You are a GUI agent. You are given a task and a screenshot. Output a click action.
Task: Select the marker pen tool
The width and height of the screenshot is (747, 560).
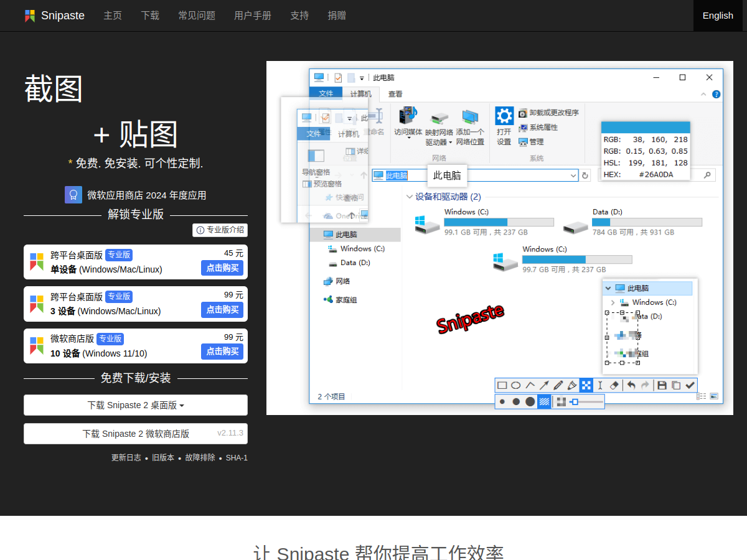[572, 385]
